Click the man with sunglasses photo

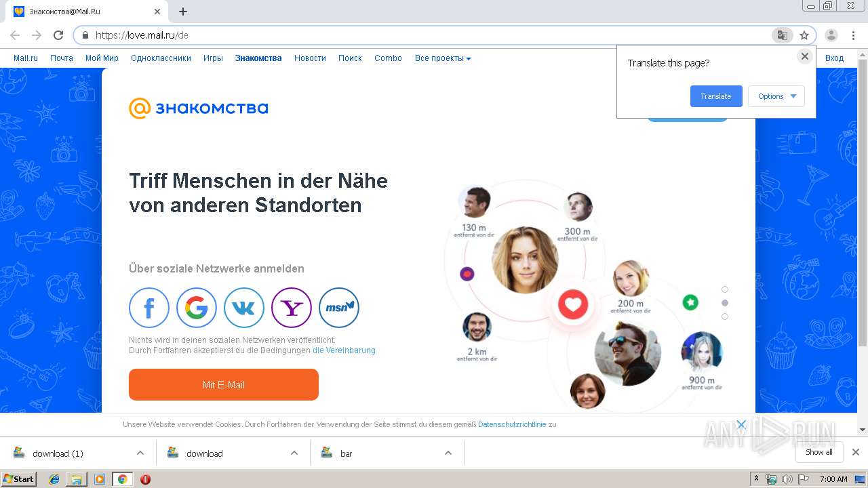(627, 352)
